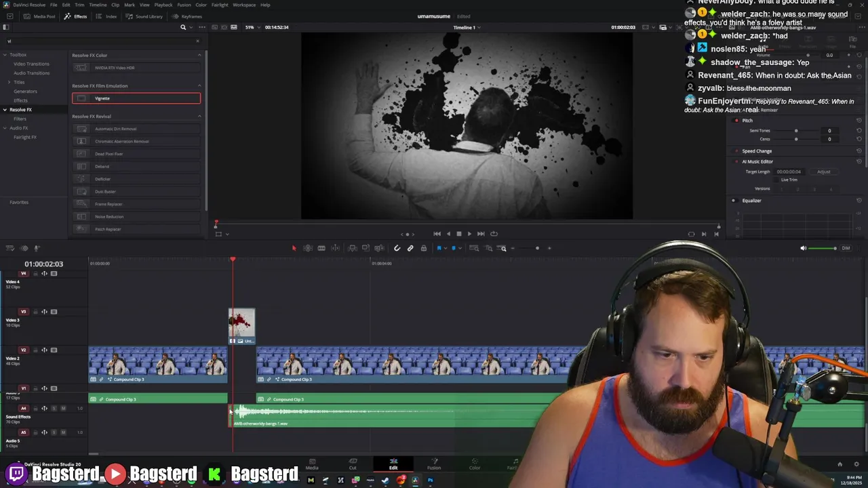This screenshot has width=868, height=488.
Task: Select the Vignette effect
Action: (x=136, y=98)
